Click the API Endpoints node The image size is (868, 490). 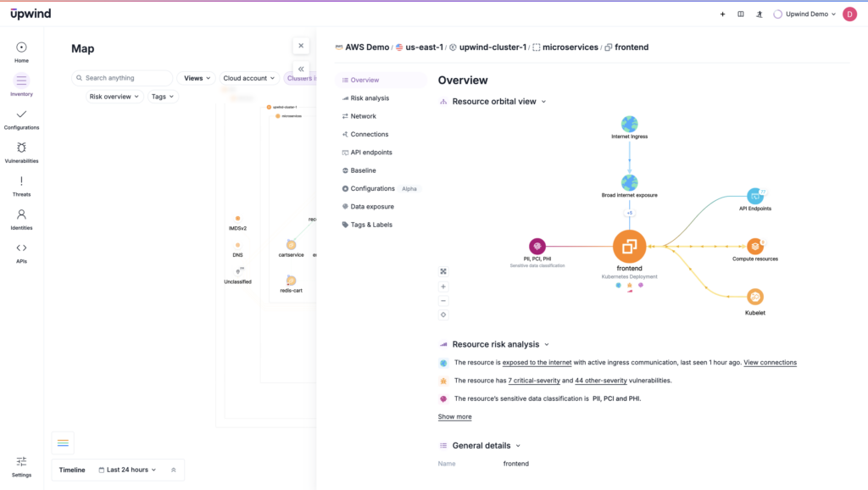[755, 196]
